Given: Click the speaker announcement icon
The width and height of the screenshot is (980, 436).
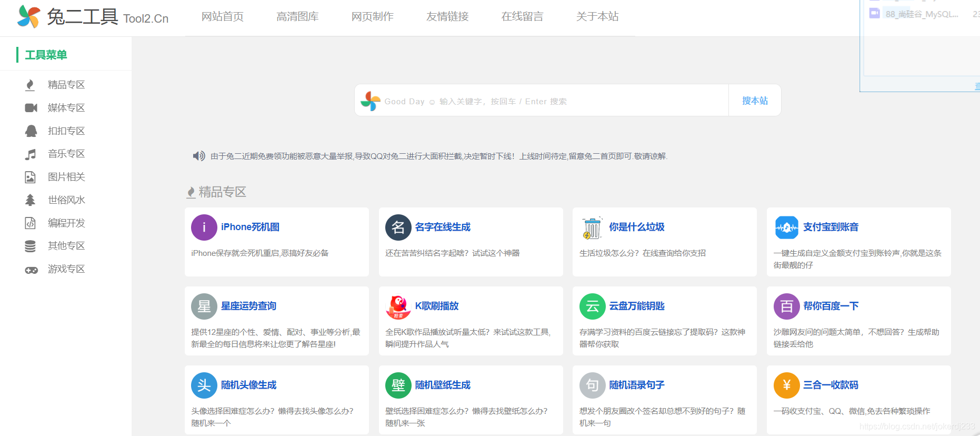Looking at the screenshot, I should 199,156.
